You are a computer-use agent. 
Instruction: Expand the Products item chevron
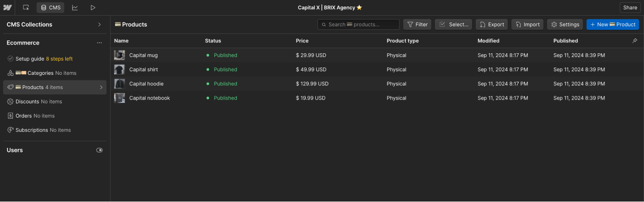101,87
